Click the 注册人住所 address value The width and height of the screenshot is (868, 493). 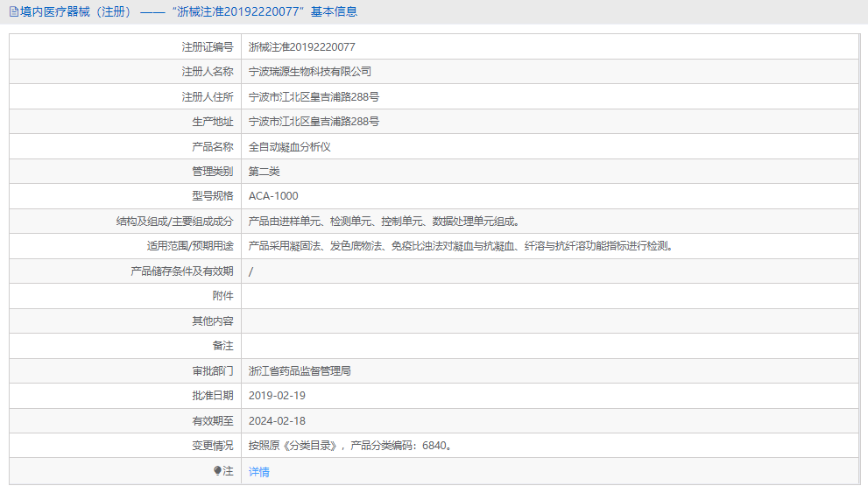coord(314,97)
